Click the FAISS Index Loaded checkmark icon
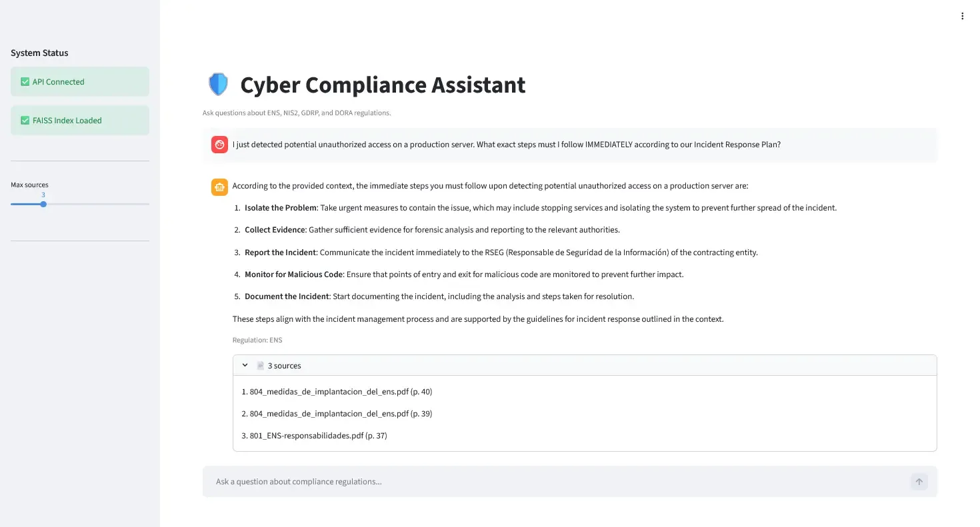Viewport: 980px width, 527px height. [25, 121]
